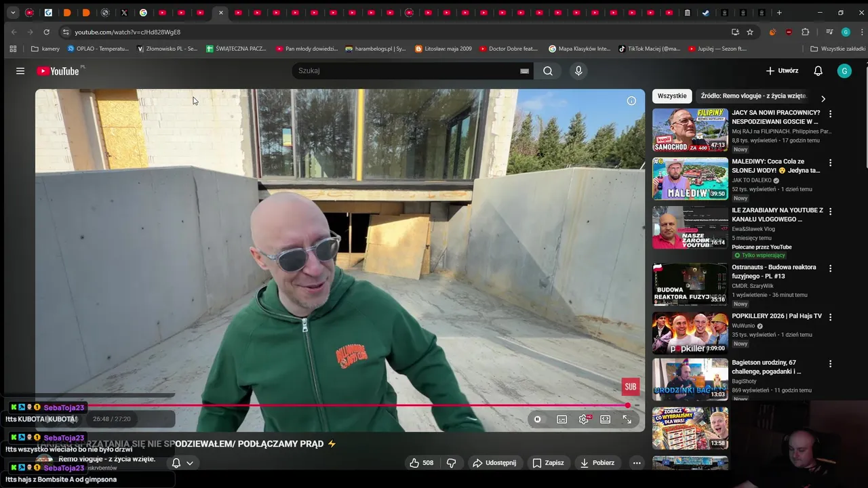Open YouTube notifications bell
Viewport: 868px width, 488px height.
818,70
